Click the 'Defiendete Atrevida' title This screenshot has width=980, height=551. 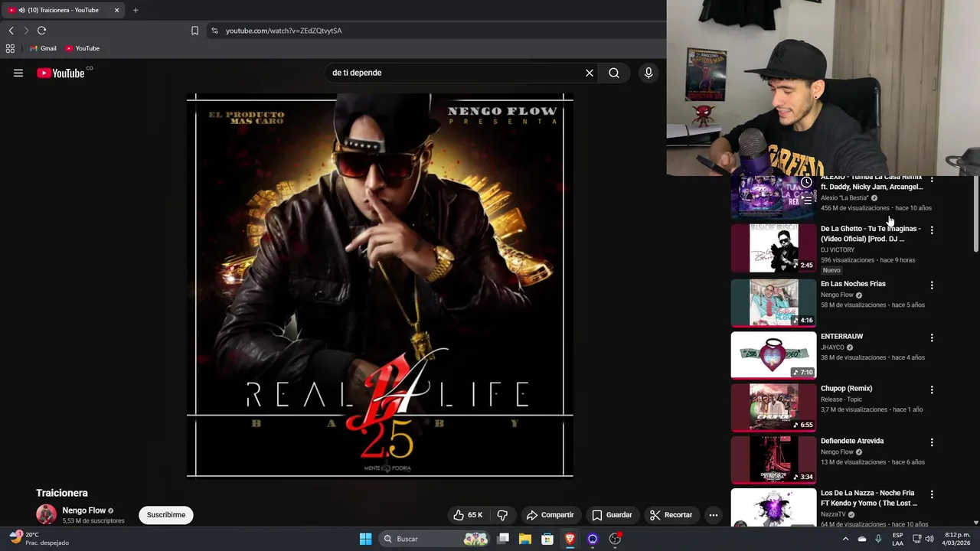(852, 442)
